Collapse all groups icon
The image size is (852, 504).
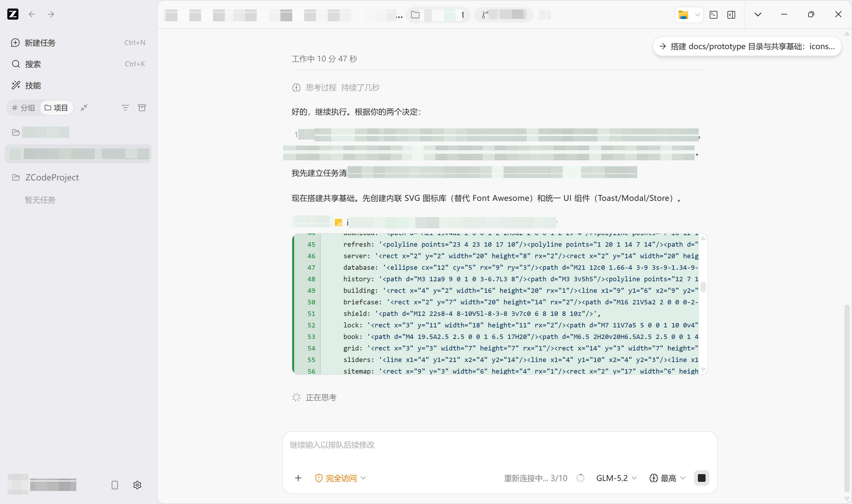pos(84,108)
